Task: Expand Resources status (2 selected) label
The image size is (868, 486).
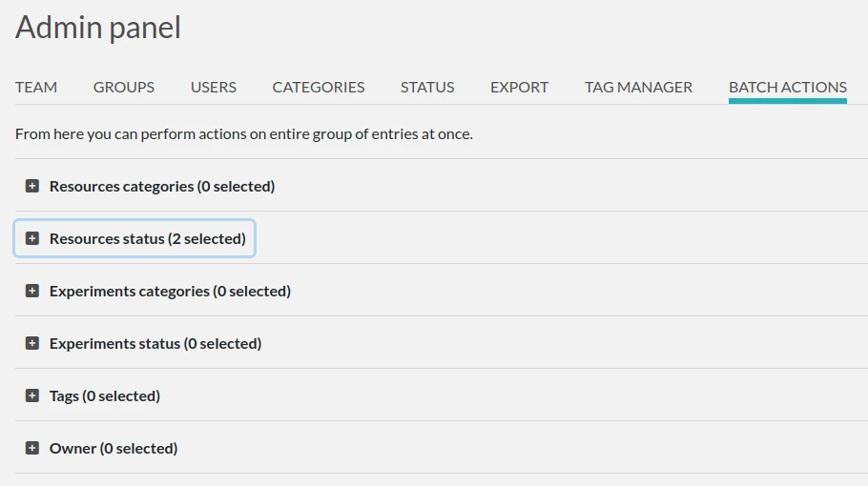Action: coord(148,239)
